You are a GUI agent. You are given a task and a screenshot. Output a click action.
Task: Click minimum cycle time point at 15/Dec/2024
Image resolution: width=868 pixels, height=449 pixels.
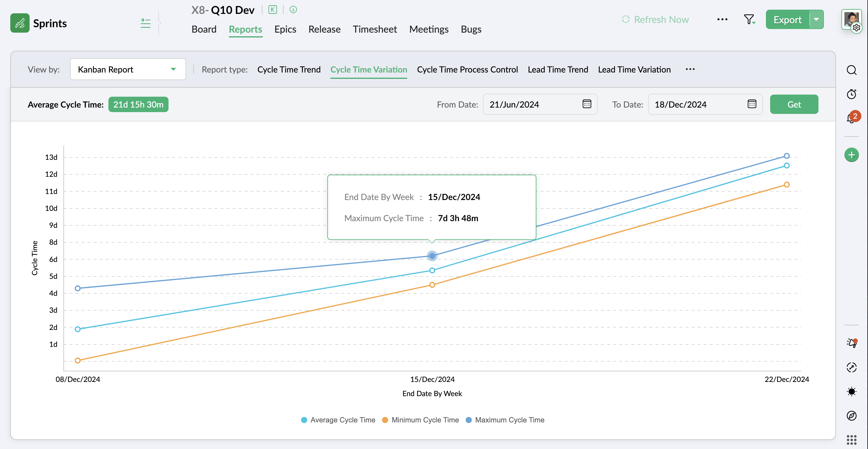[x=432, y=285]
